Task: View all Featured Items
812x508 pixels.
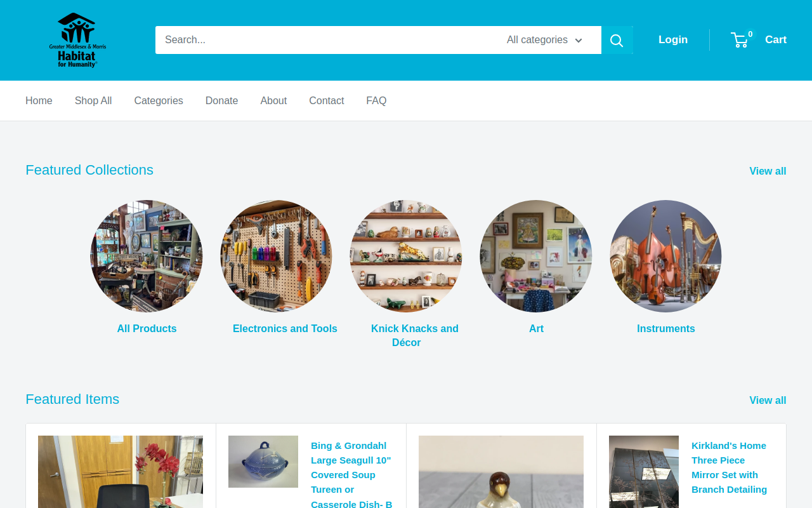Action: (x=768, y=400)
